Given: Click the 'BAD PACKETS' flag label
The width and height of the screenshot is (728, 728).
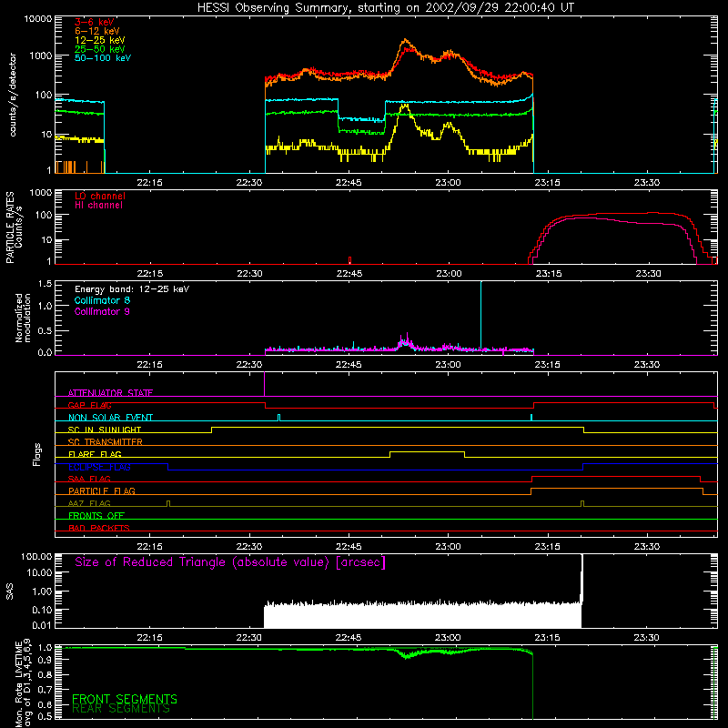Looking at the screenshot, I should (99, 528).
